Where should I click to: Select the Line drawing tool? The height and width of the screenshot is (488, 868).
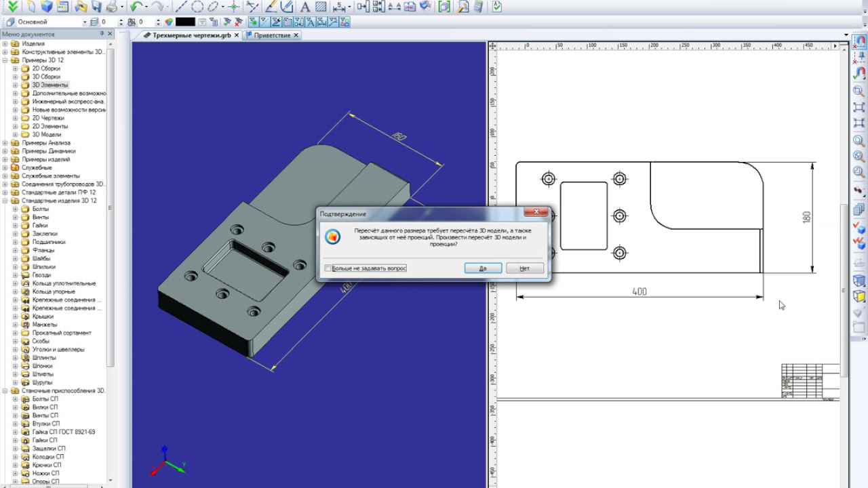[182, 7]
